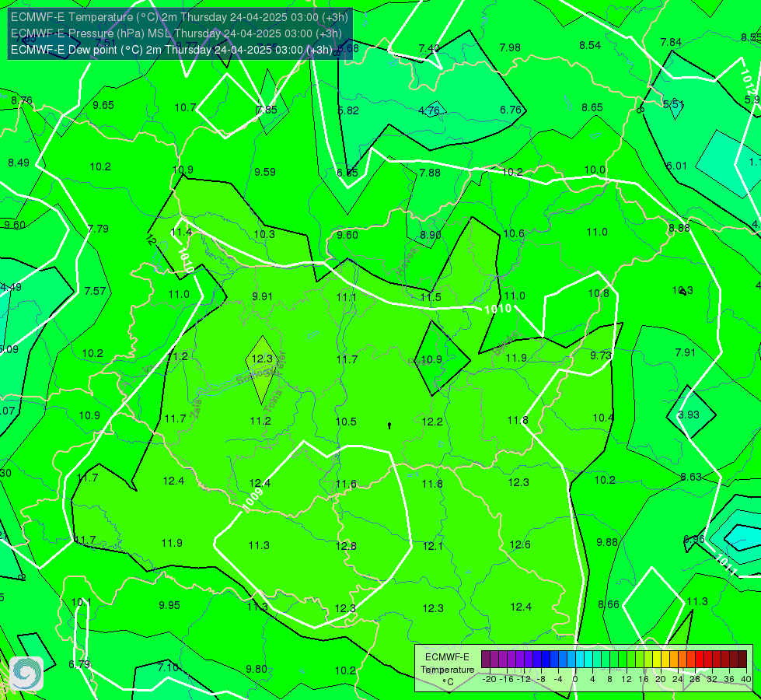761x700 pixels.
Task: Click the 8.49 temperature value
Action: click(x=19, y=163)
